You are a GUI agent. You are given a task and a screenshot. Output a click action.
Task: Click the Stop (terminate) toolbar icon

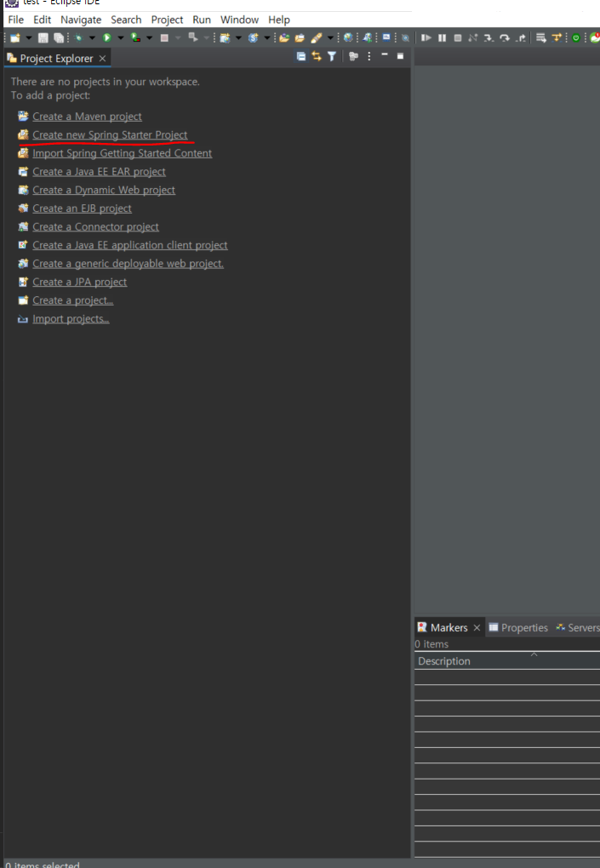[164, 37]
